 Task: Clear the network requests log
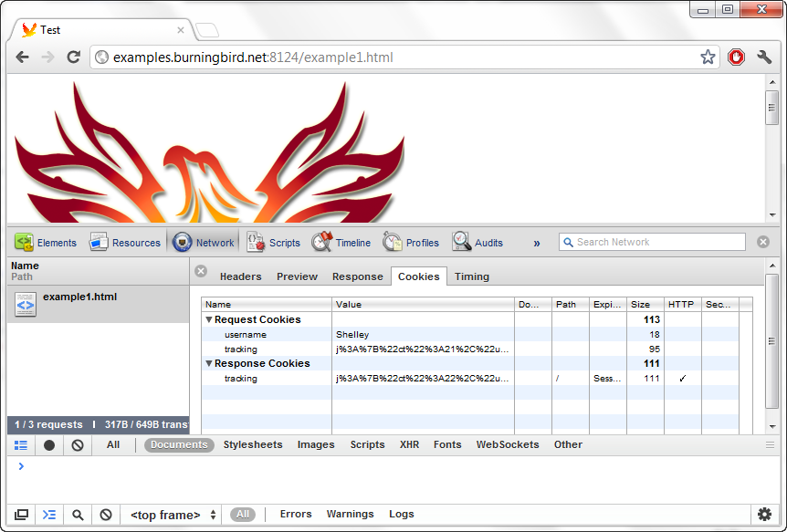77,444
